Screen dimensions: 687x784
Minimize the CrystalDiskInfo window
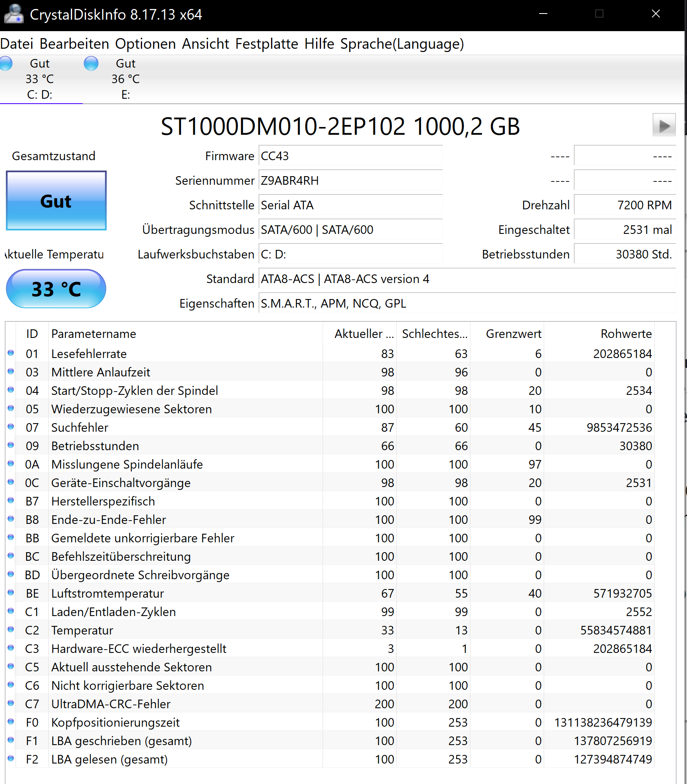click(543, 14)
